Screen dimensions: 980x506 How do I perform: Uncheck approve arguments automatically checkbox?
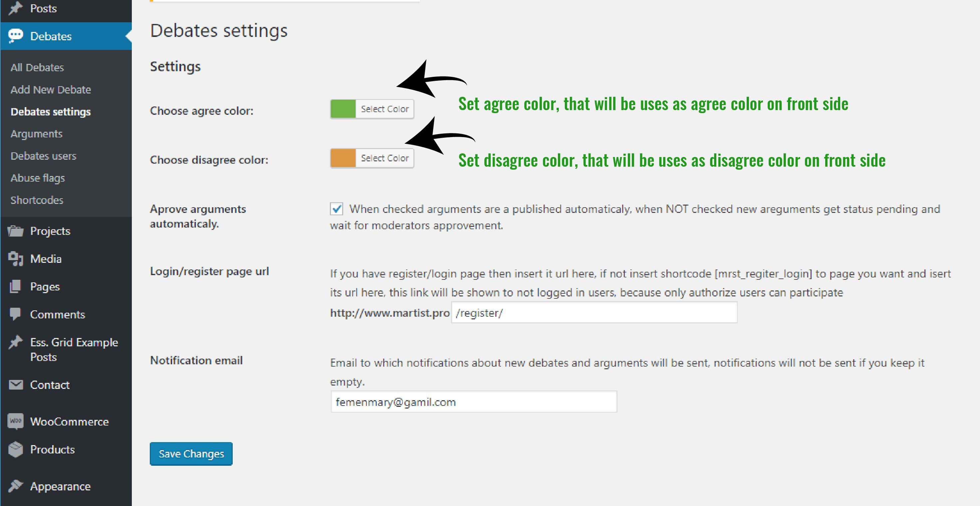(x=336, y=209)
